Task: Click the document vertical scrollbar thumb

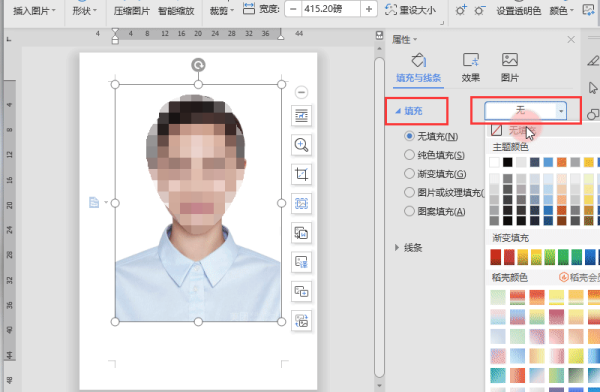Action: pos(379,217)
